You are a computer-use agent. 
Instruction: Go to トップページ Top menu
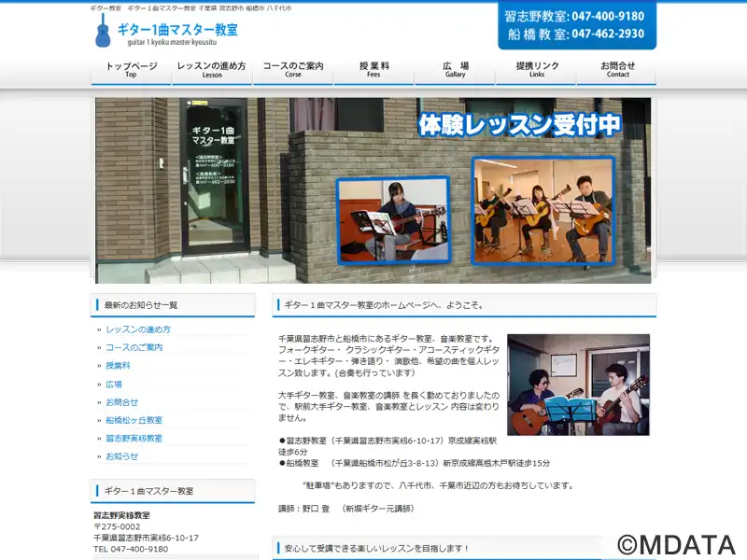point(131,69)
